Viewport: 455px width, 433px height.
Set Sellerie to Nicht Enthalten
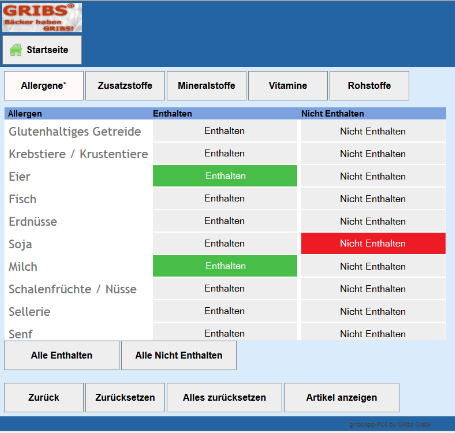373,311
